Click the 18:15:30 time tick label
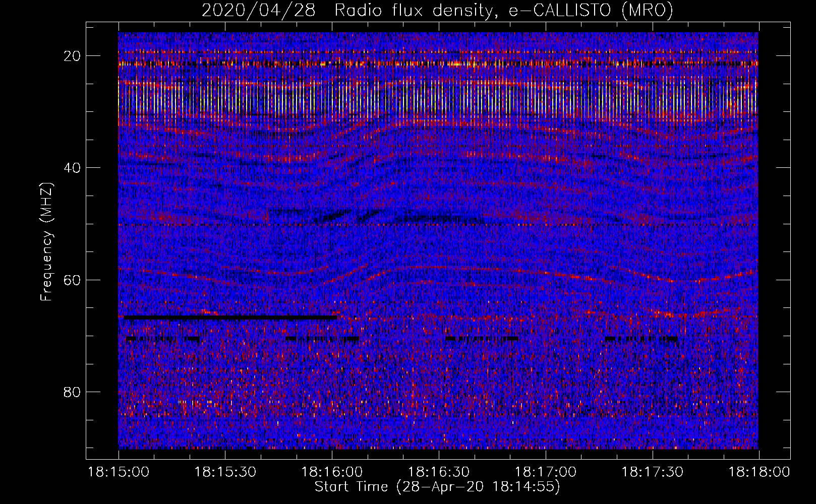Screen dimensions: 816x504 (x=225, y=472)
